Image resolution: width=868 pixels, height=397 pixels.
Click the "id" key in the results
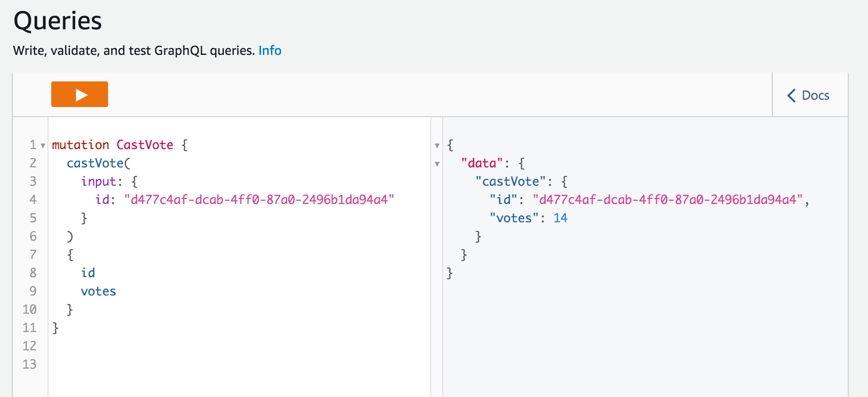click(504, 200)
